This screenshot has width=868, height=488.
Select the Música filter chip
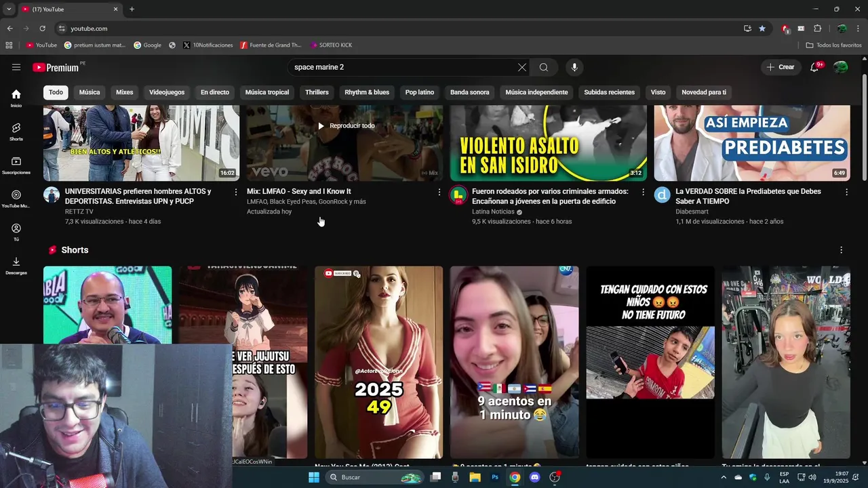click(90, 92)
